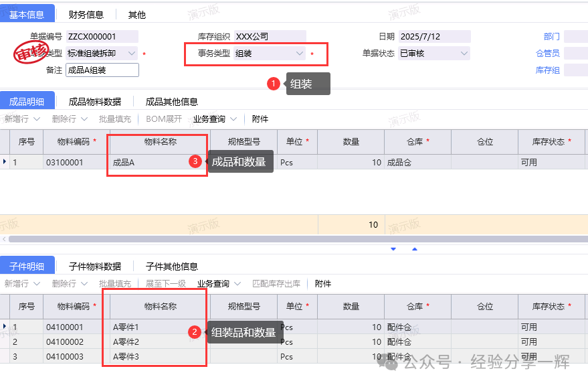Switch to the 子件其他信息 tab
Screen dimensions: 588x385
[x=172, y=266]
